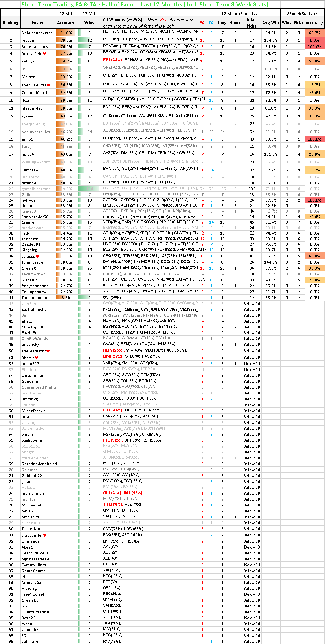Select poster name journeyman
Viewport: 325px width, 644px height.
point(33,494)
